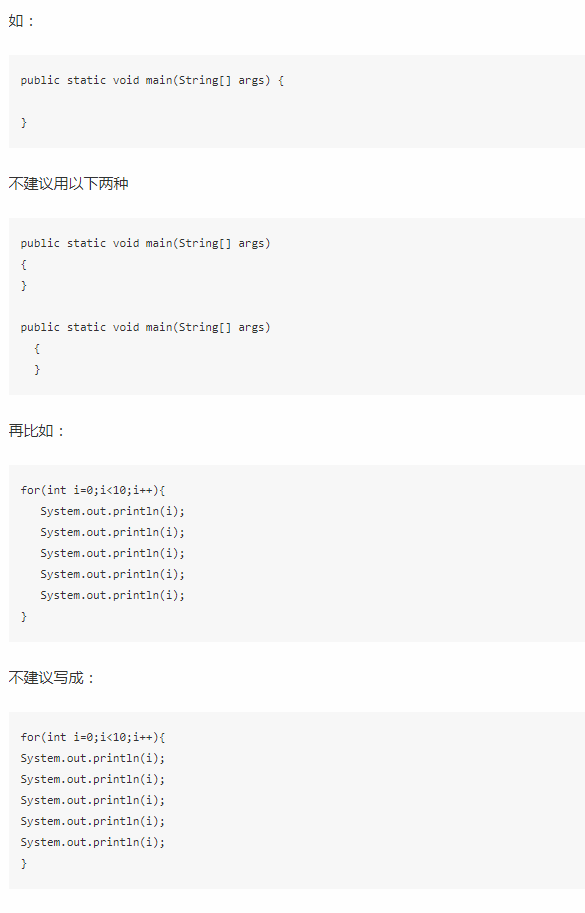The height and width of the screenshot is (913, 585).
Task: Click first unindented System.out.println(i) line
Action: [x=93, y=758]
